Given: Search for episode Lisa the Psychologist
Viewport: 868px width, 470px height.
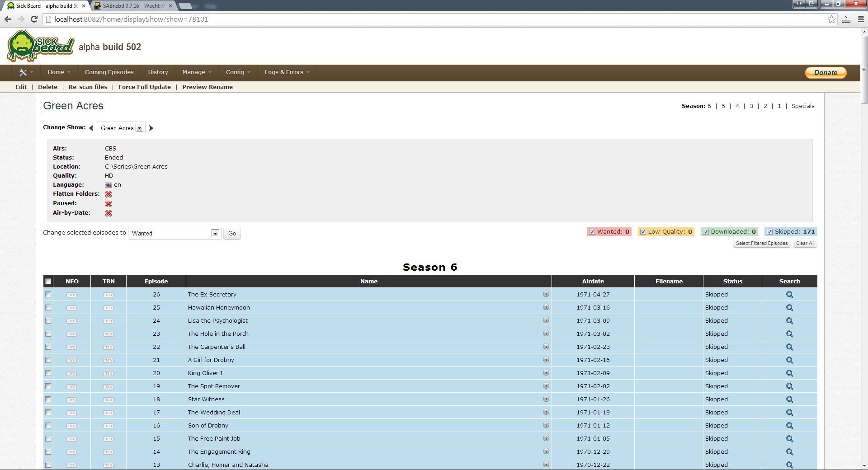Looking at the screenshot, I should click(x=789, y=321).
